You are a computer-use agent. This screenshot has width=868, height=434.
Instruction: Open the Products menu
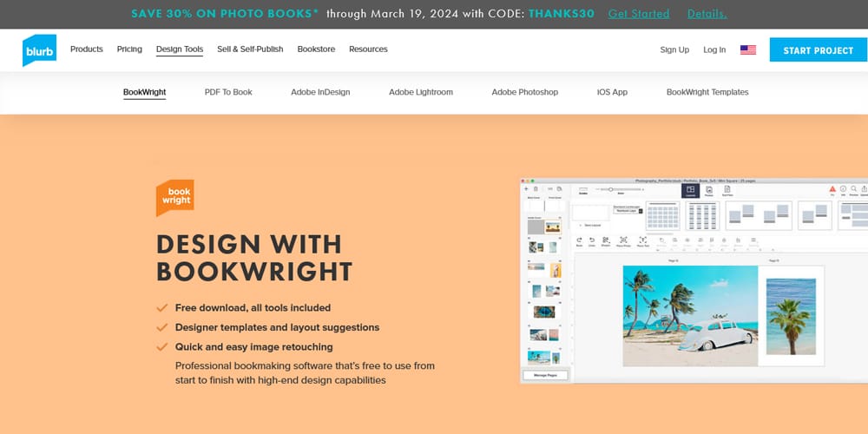click(87, 49)
